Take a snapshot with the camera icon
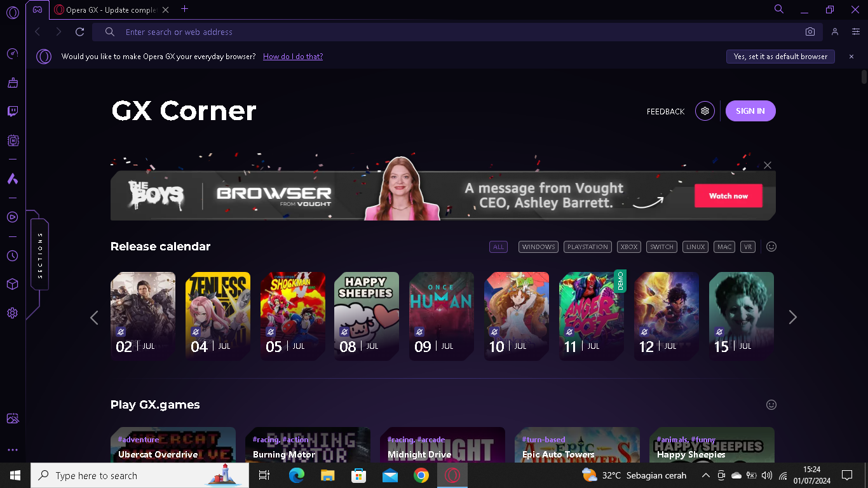The height and width of the screenshot is (488, 868). (810, 32)
